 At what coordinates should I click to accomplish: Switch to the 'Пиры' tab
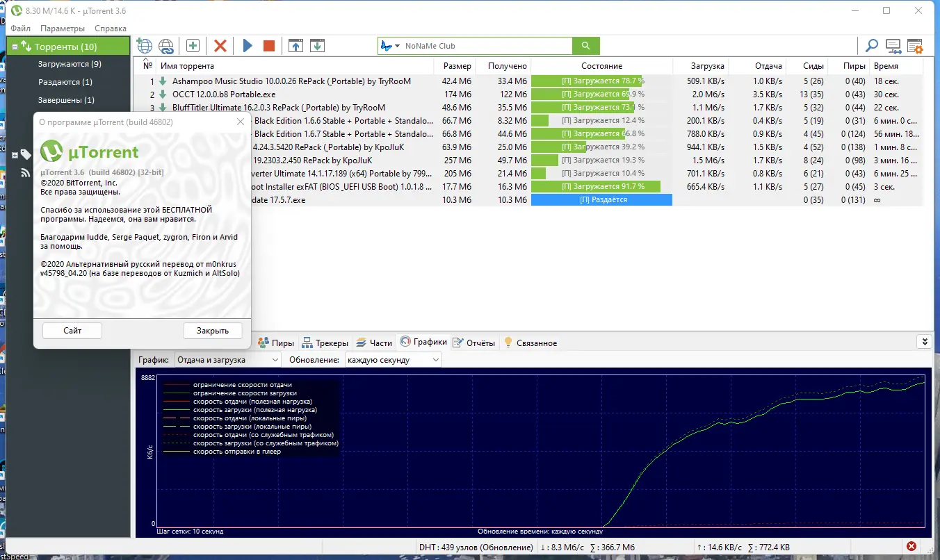tap(276, 343)
